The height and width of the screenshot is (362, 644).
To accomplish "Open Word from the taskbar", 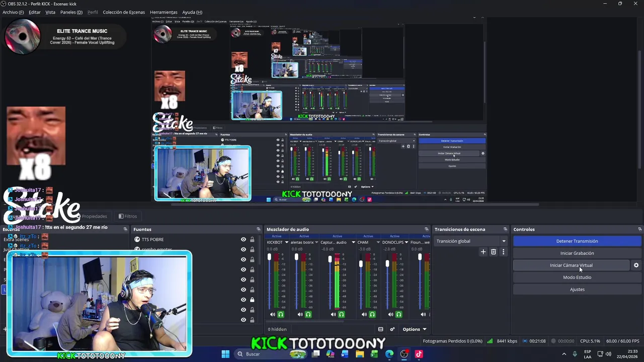I will (345, 354).
